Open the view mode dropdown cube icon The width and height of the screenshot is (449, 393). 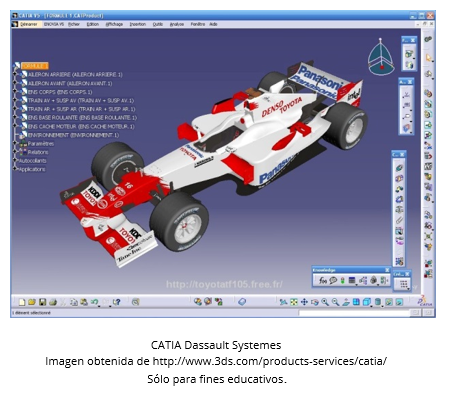tap(367, 302)
